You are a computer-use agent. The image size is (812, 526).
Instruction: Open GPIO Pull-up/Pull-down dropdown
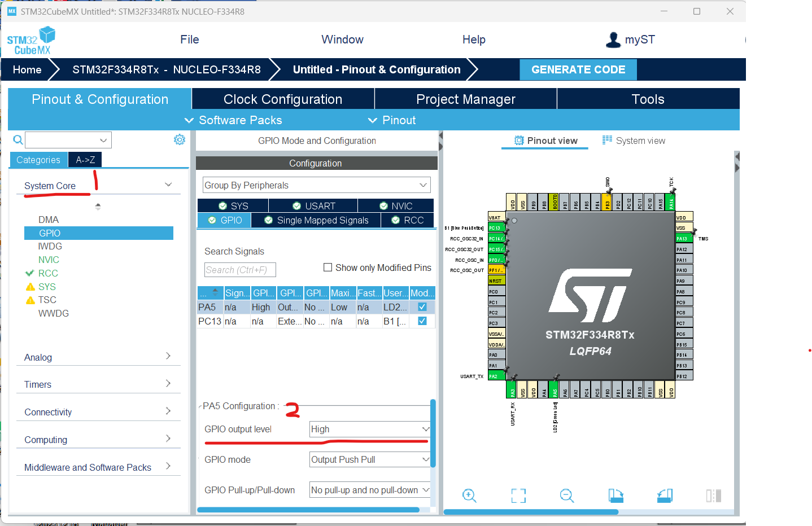coord(370,490)
